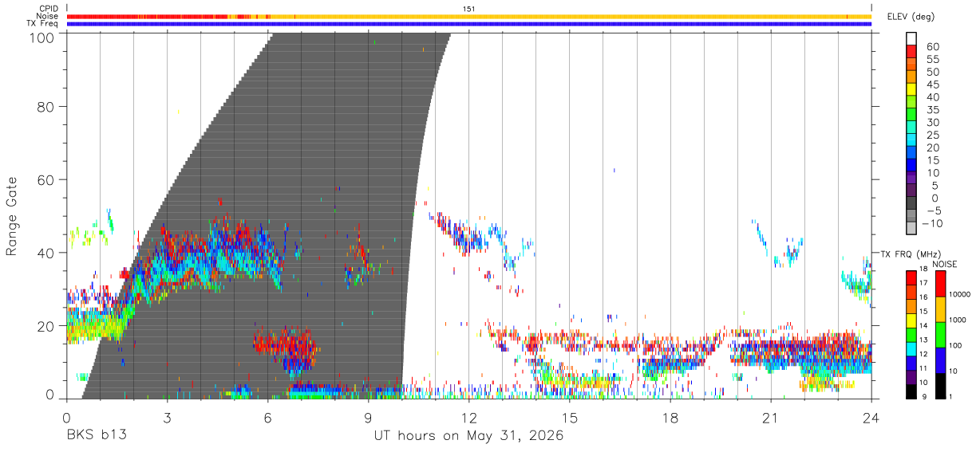The height and width of the screenshot is (452, 980).
Task: Click the NOISE legend title
Action: pyautogui.click(x=945, y=263)
